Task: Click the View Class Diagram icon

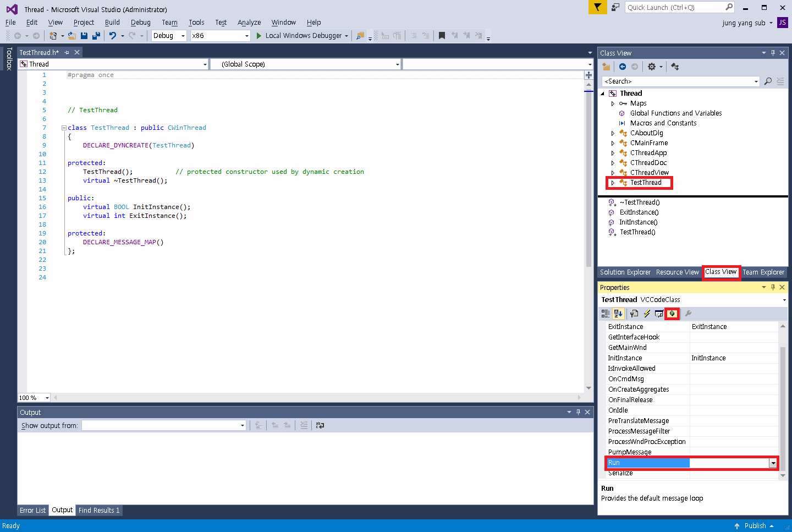Action: click(x=675, y=67)
